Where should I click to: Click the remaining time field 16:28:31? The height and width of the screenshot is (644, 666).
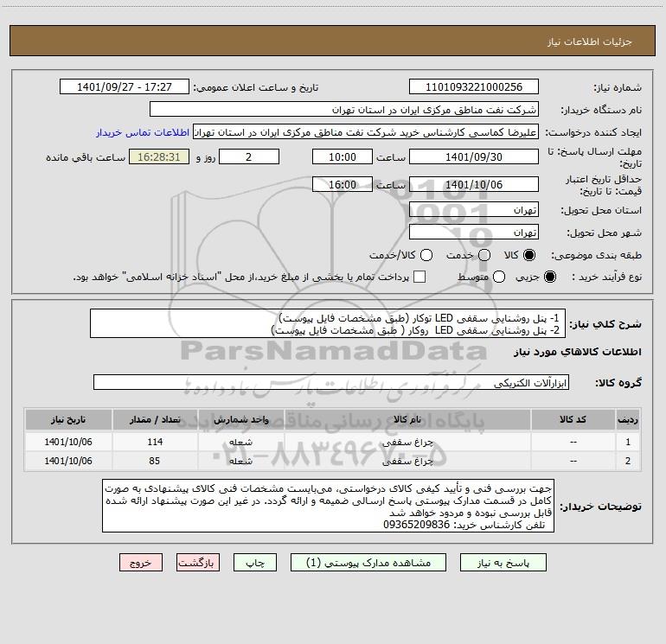click(159, 156)
